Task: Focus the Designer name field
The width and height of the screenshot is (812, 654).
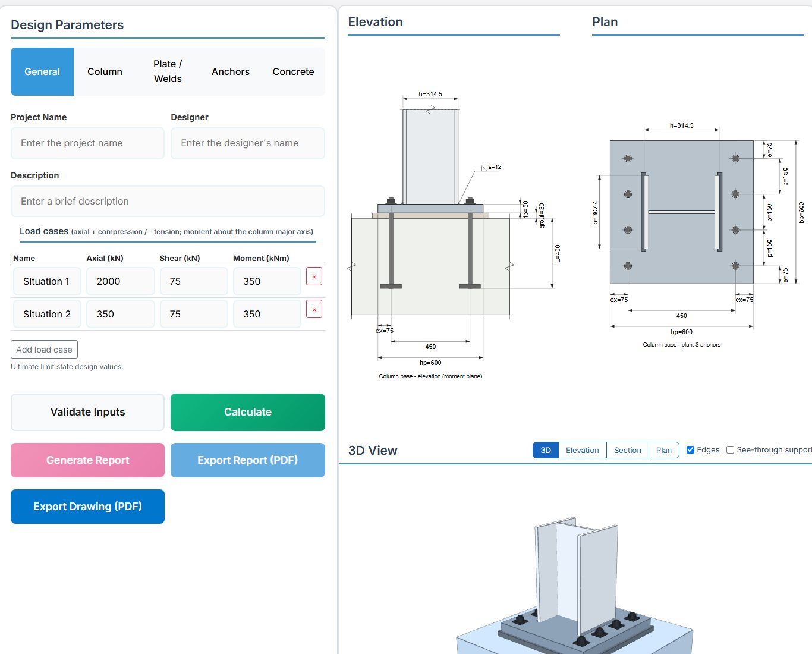Action: point(248,143)
